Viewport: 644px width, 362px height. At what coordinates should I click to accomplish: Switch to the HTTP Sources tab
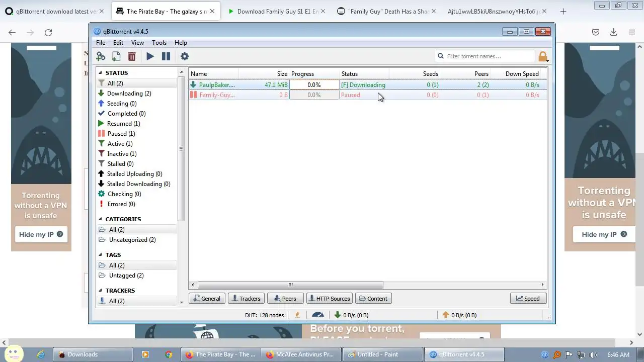tap(330, 298)
